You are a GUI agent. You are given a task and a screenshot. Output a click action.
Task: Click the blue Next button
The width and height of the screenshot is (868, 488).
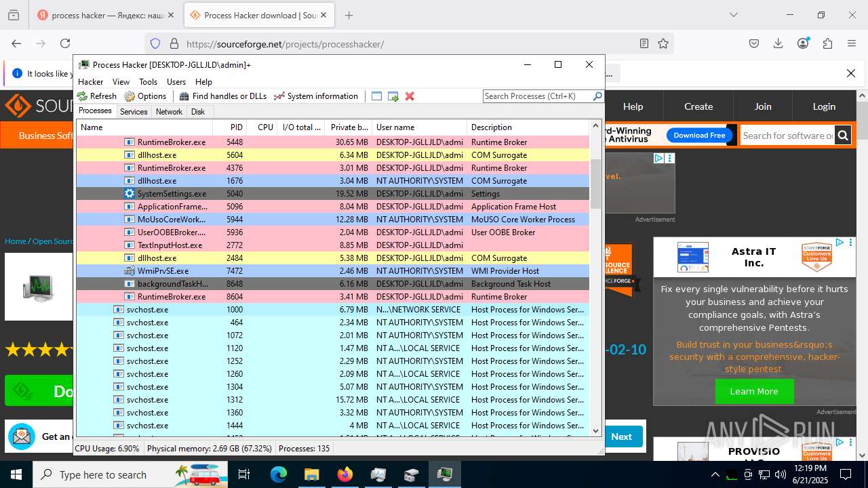(x=622, y=436)
